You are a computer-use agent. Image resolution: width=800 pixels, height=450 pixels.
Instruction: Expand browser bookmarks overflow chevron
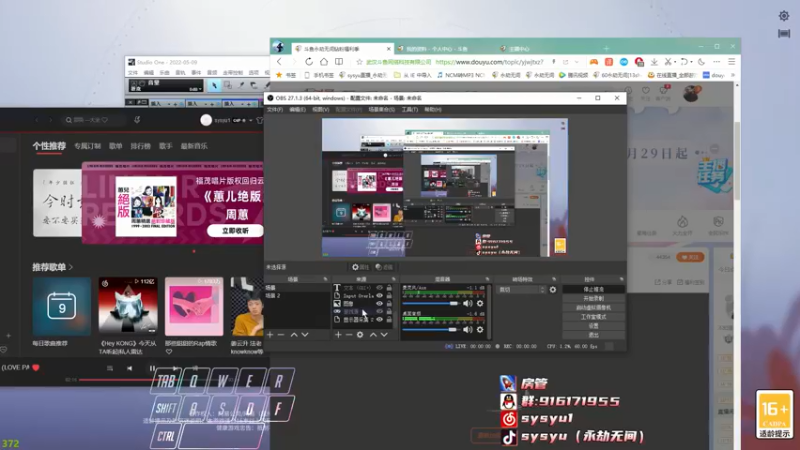(x=733, y=75)
